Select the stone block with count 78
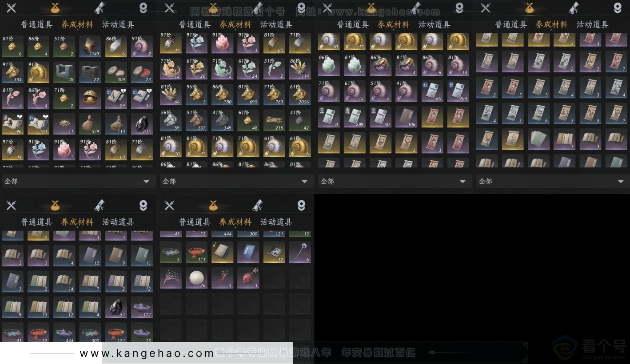630x364 pixels. pos(64,72)
